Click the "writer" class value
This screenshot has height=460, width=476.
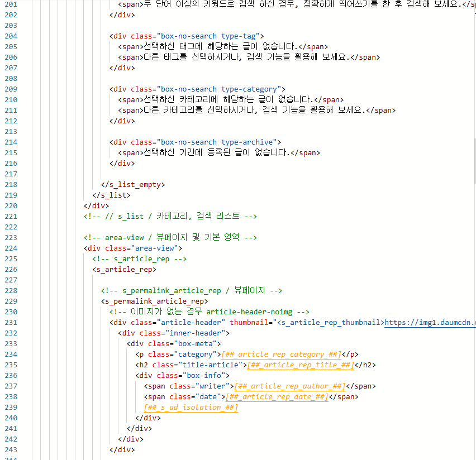coord(212,386)
